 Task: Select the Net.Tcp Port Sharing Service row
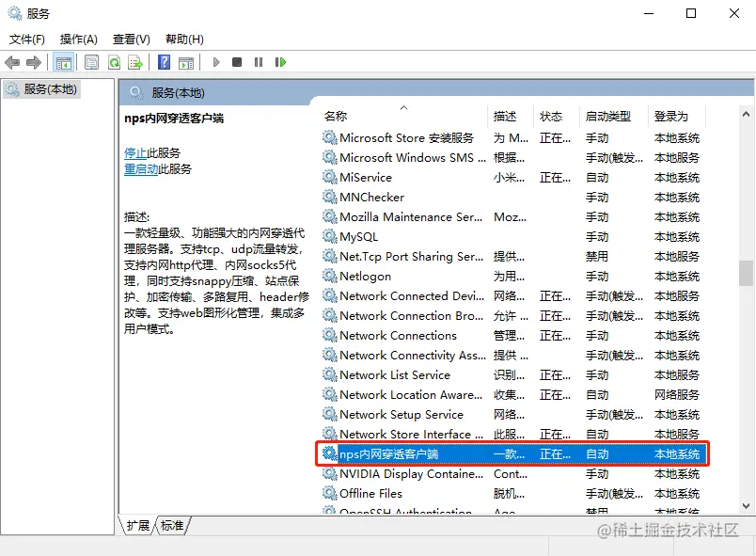point(512,256)
